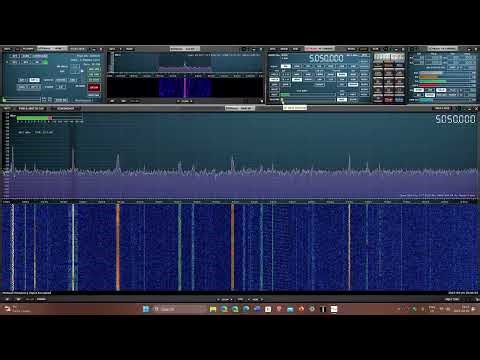Click the blue key in the numeric keypad's bottom row
This screenshot has height=360, width=480.
399,99
